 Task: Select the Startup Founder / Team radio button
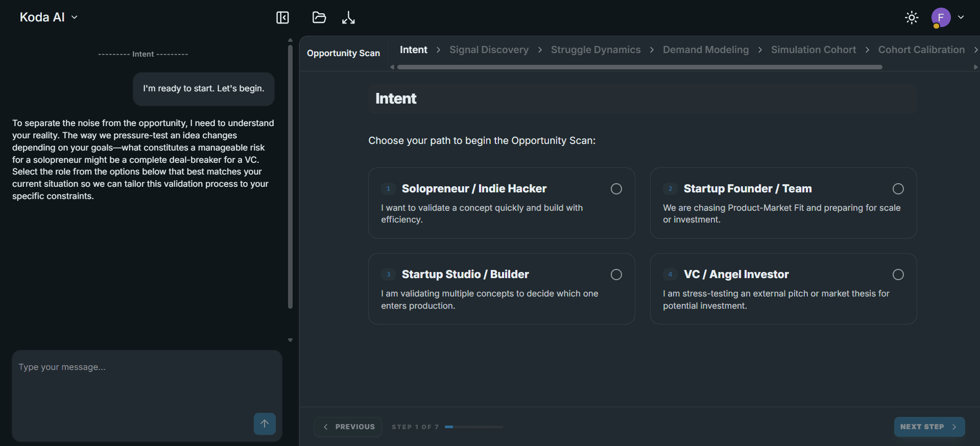pos(898,189)
